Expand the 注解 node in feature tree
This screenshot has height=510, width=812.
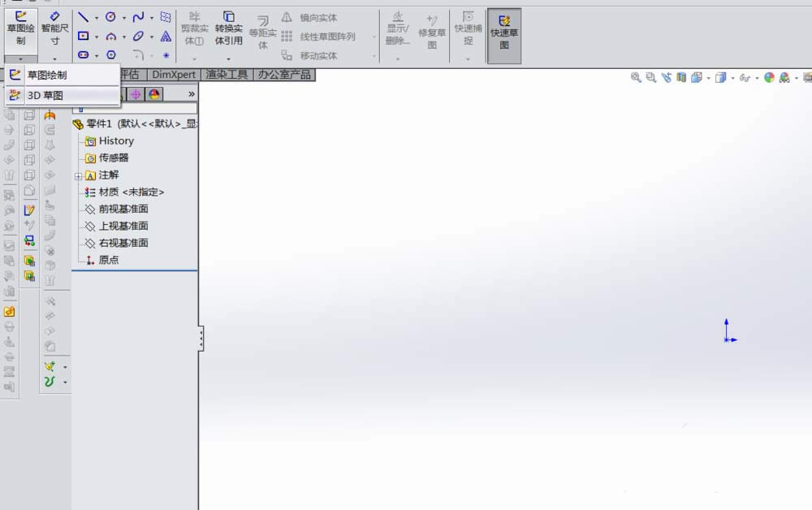[80, 175]
